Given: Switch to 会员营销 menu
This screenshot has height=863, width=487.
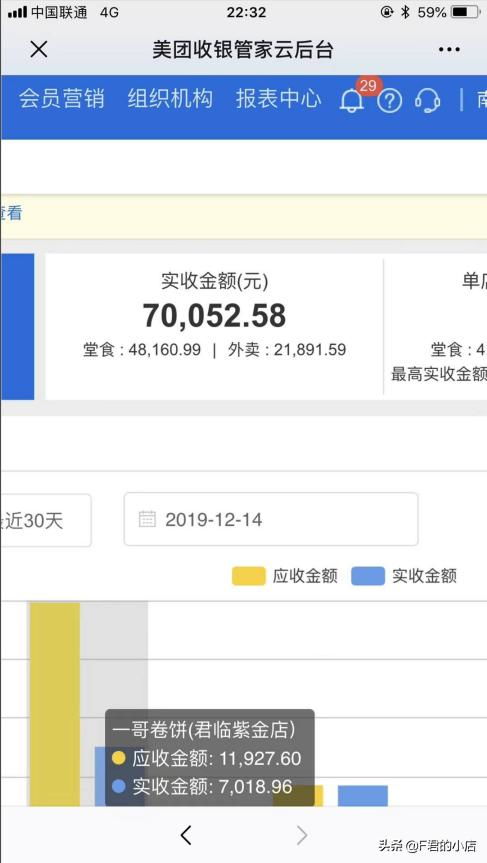Looking at the screenshot, I should (x=62, y=100).
